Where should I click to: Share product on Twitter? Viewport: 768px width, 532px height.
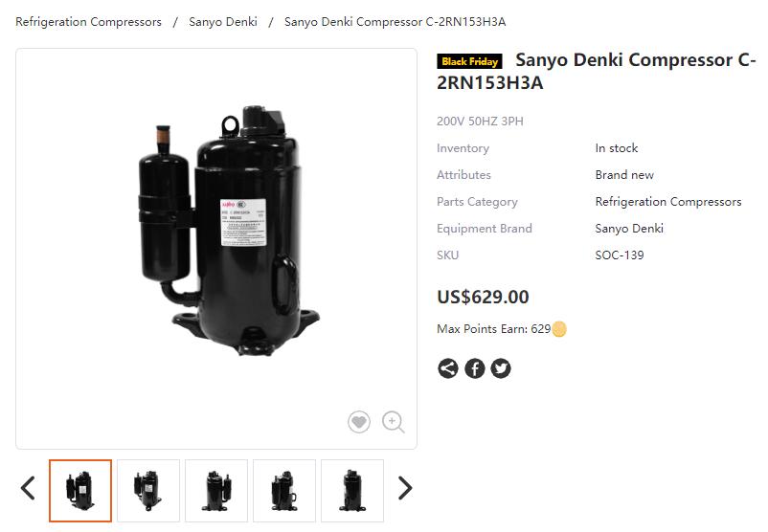pos(501,368)
